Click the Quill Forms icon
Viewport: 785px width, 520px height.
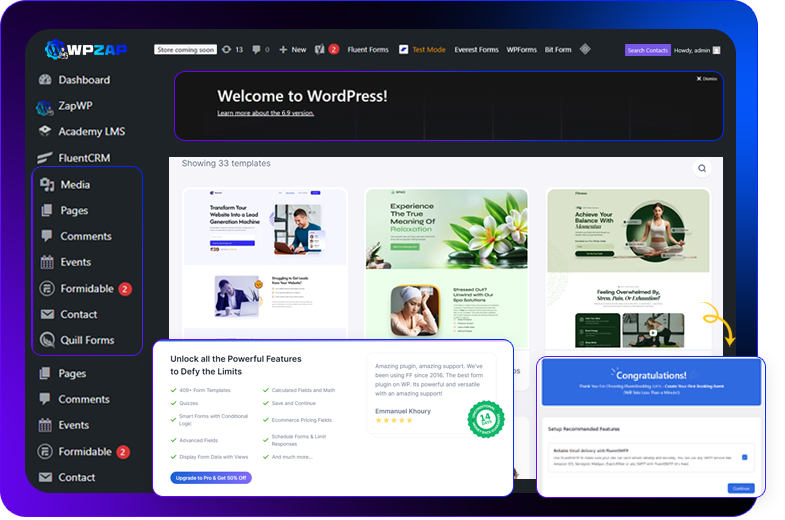(47, 340)
